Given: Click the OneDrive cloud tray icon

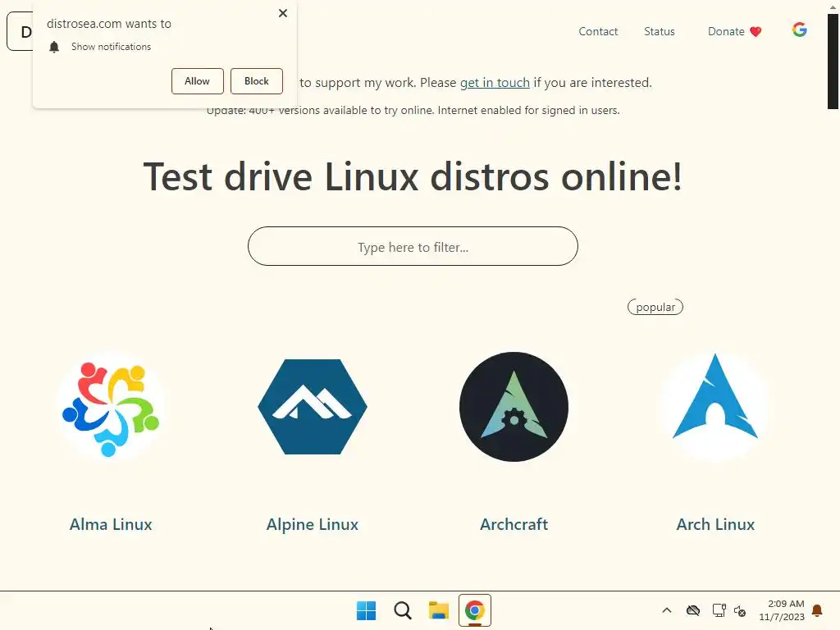Looking at the screenshot, I should point(693,610).
